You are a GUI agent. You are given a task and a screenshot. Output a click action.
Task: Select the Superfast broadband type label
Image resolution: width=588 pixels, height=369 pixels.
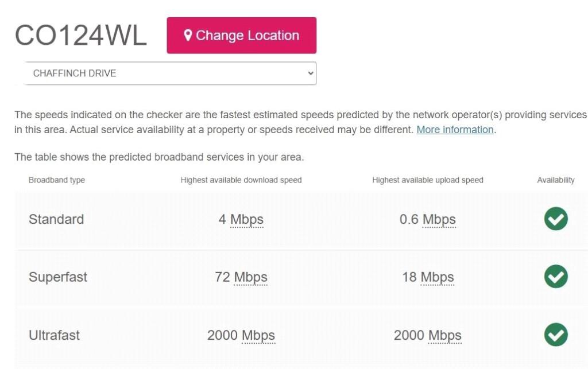58,277
